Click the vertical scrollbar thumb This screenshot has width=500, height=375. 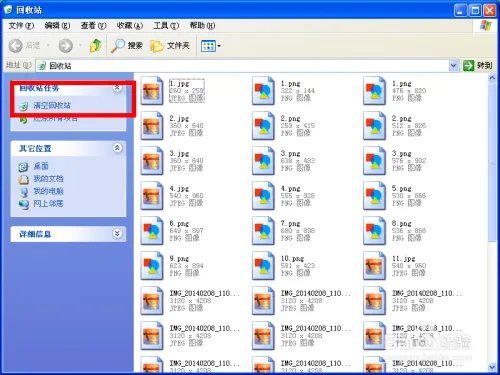(x=492, y=162)
